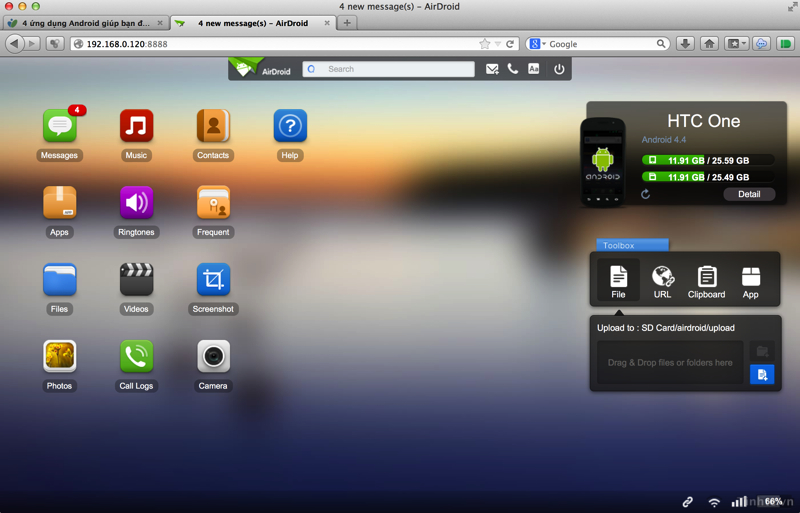This screenshot has height=513, width=800.
Task: Open the Videos app
Action: click(136, 280)
